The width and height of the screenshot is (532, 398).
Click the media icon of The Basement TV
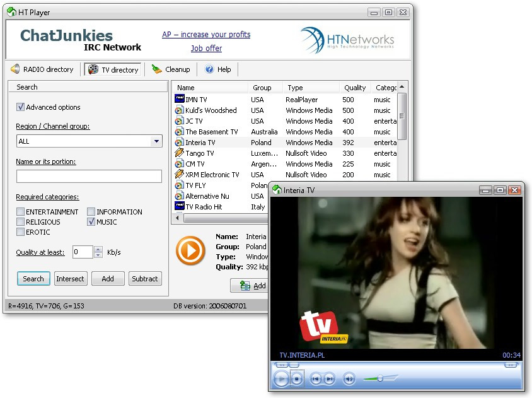pos(179,131)
